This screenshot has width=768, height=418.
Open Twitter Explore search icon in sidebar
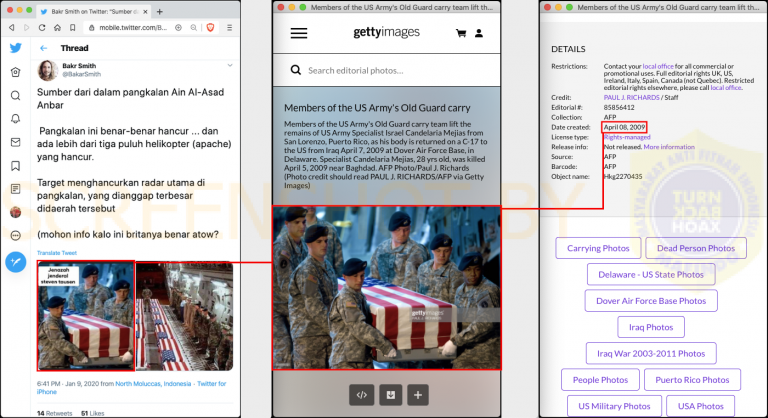click(x=16, y=96)
